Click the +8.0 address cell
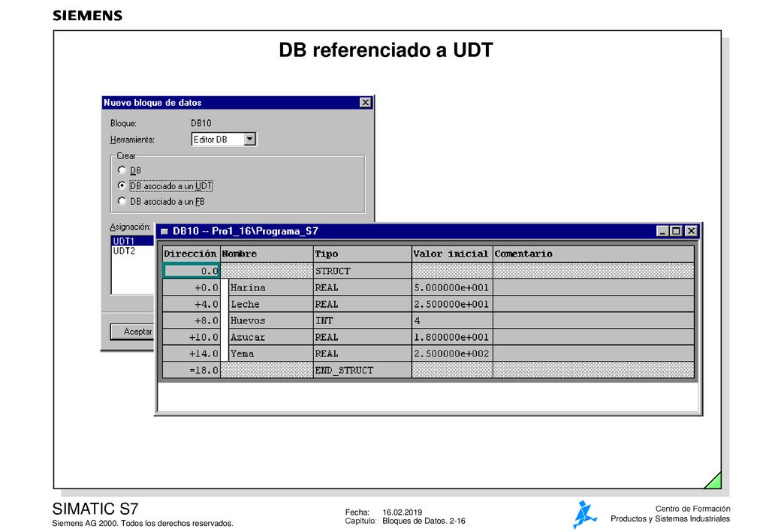The width and height of the screenshot is (769, 532). pyautogui.click(x=191, y=321)
